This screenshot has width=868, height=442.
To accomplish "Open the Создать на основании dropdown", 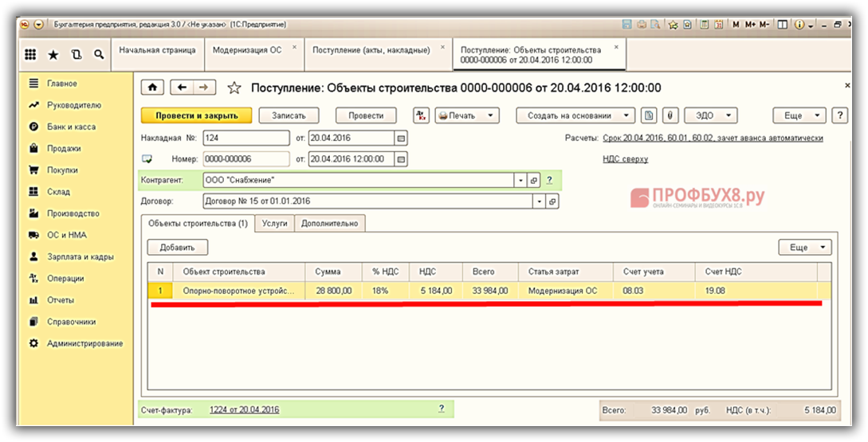I will click(x=575, y=115).
